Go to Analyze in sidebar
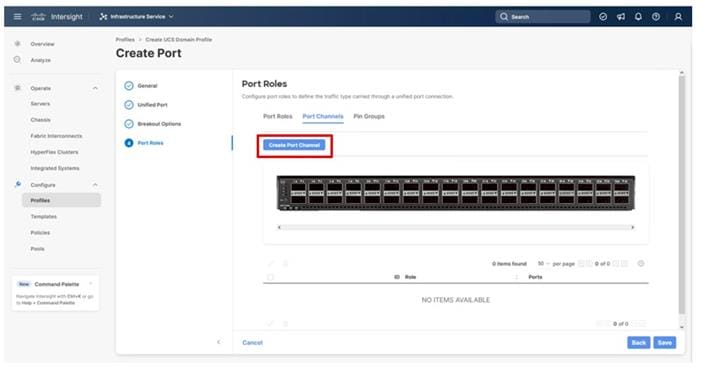This screenshot has width=702, height=376. (40, 60)
